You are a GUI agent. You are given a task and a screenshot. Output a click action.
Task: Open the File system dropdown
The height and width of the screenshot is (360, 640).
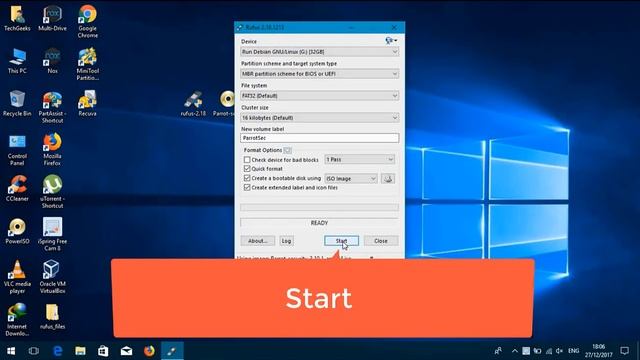[x=320, y=96]
